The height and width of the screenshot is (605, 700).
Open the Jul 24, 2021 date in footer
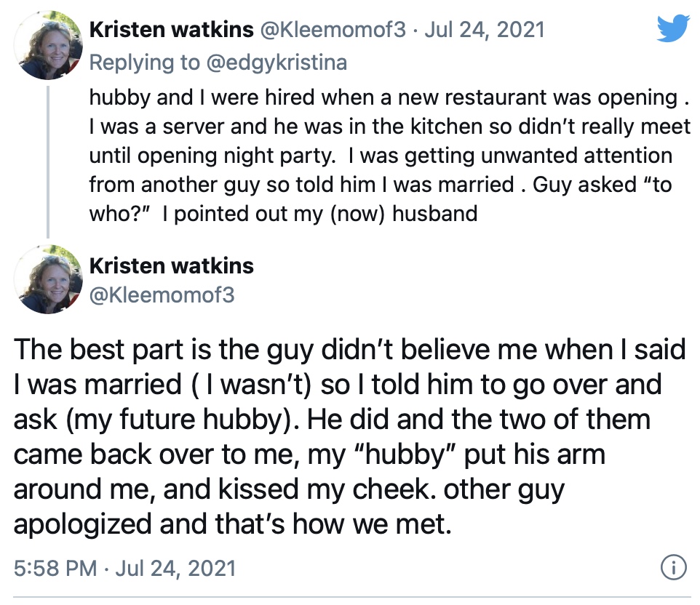pos(175,569)
